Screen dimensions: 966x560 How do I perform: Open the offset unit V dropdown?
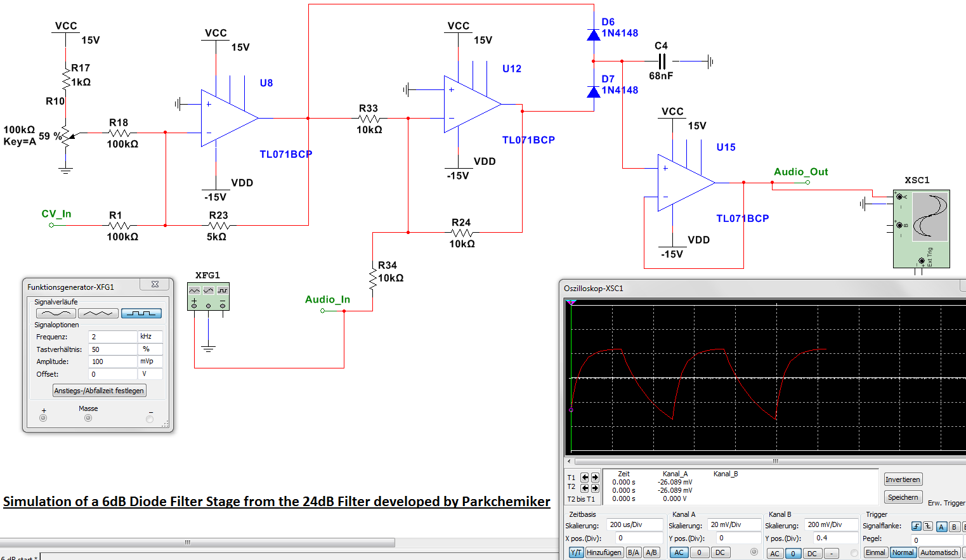(x=150, y=374)
